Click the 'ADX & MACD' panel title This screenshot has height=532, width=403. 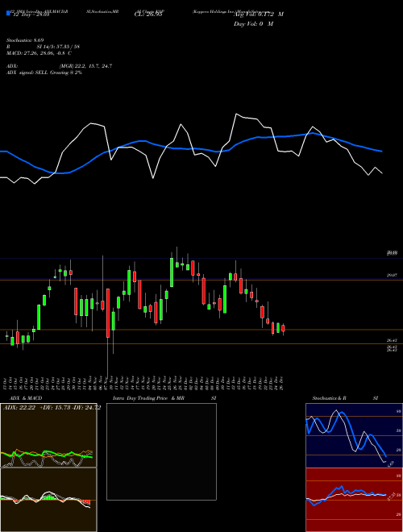26,398
